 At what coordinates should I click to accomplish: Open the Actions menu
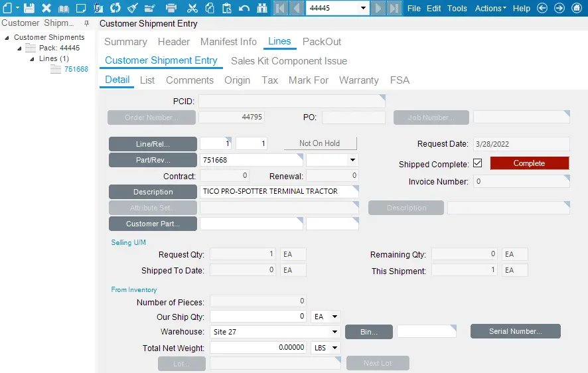(490, 9)
